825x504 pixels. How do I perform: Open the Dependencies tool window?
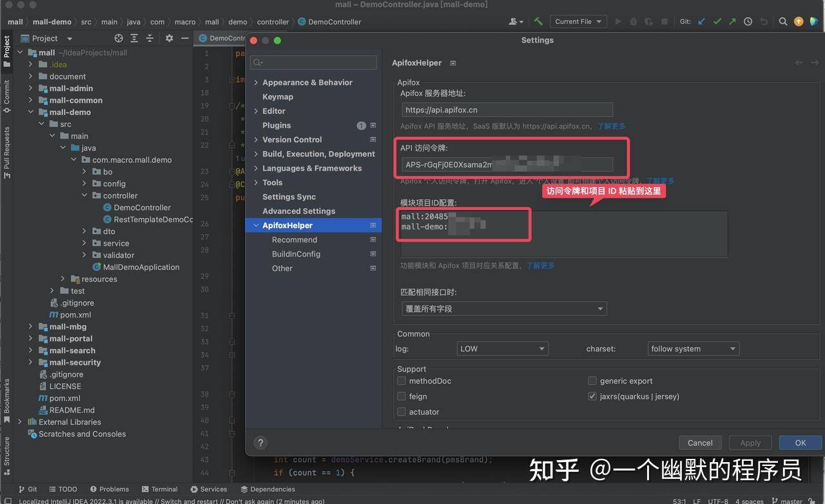(267, 489)
